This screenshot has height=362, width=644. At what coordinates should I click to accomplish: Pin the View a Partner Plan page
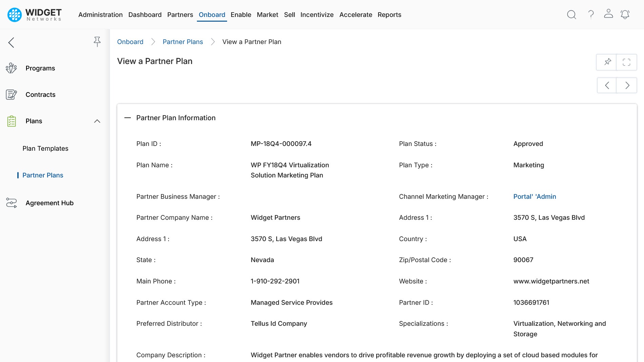click(607, 62)
